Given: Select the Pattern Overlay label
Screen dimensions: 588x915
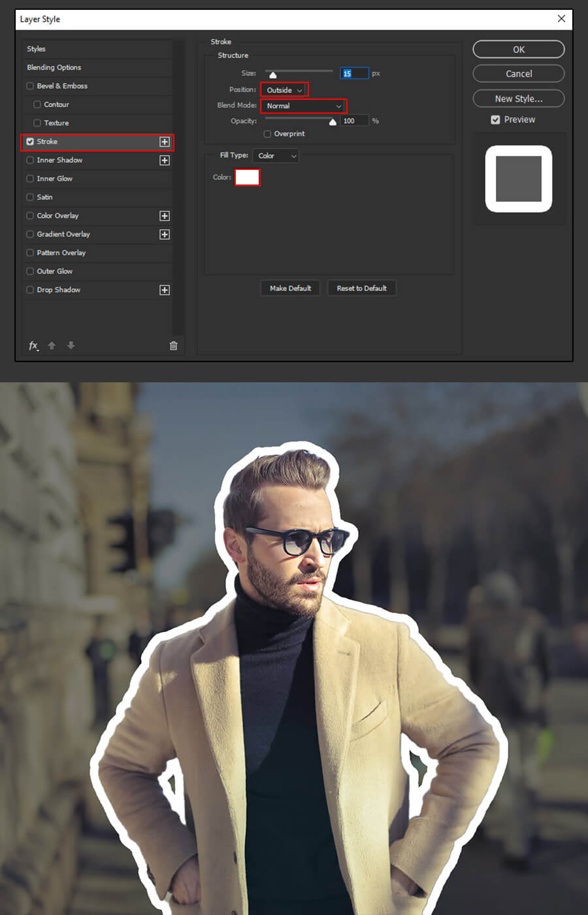Looking at the screenshot, I should (61, 252).
